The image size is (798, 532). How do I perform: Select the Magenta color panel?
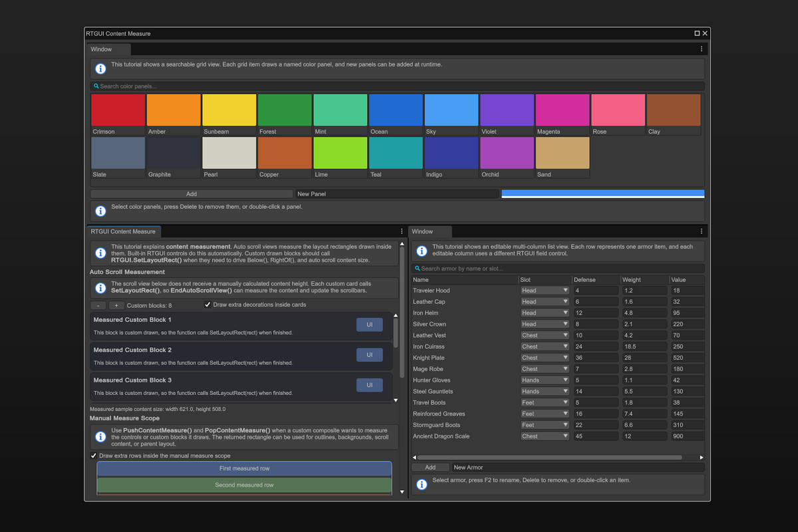pos(562,114)
